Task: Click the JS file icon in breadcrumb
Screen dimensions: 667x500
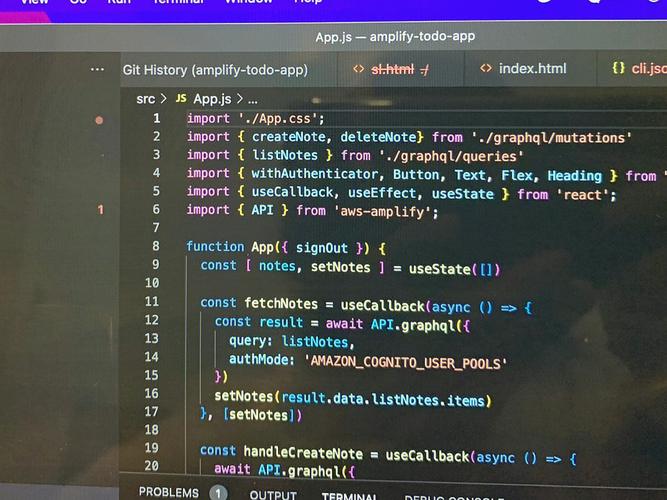Action: point(181,98)
